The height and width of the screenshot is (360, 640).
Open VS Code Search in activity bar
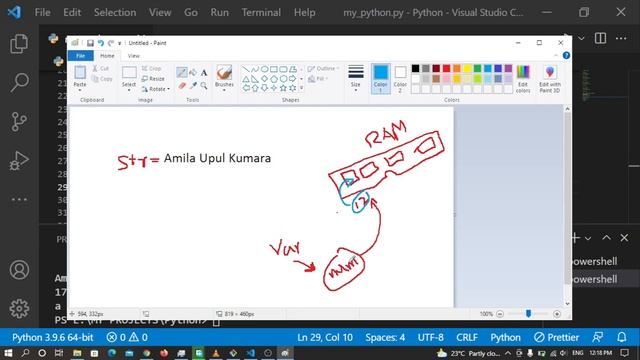19,82
